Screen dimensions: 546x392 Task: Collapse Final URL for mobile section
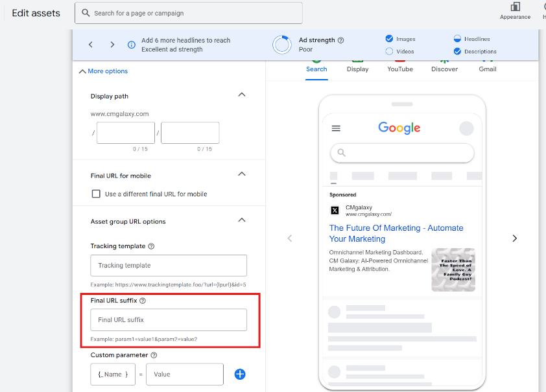tap(242, 174)
